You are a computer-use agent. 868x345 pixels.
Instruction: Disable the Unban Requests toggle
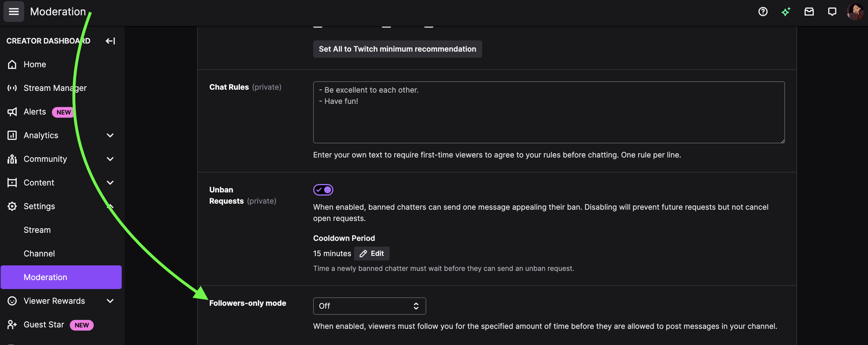[x=323, y=190]
